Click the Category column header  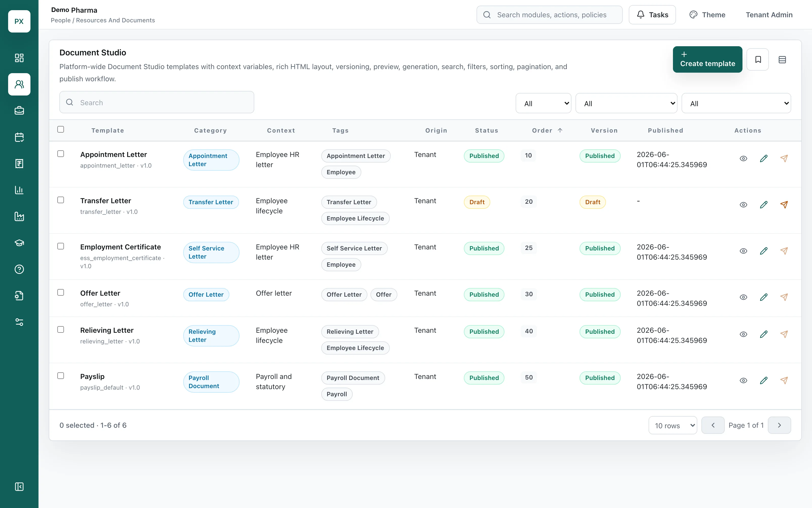tap(210, 130)
